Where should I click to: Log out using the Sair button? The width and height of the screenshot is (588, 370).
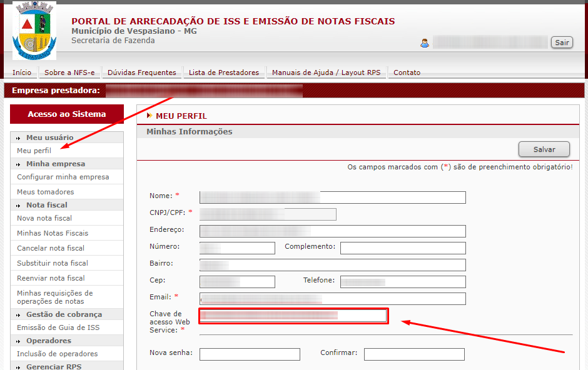[562, 42]
